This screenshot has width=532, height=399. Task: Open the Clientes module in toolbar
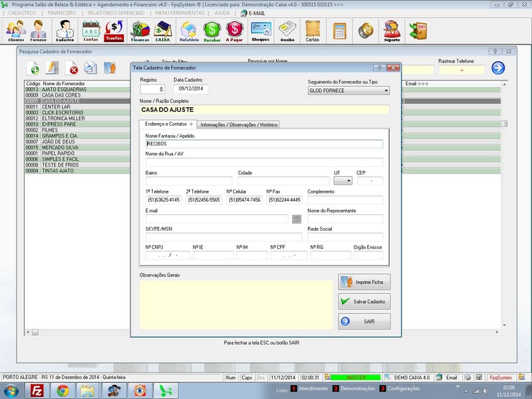(15, 31)
